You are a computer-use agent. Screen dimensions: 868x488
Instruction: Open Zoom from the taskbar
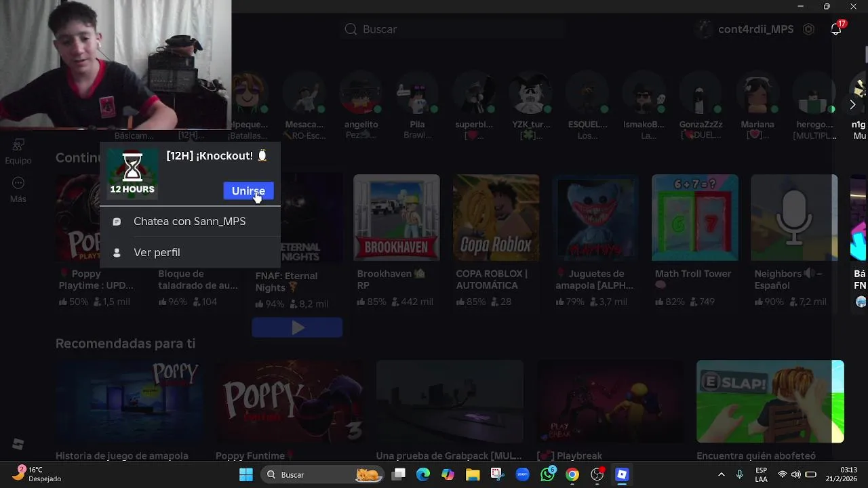coord(522,474)
